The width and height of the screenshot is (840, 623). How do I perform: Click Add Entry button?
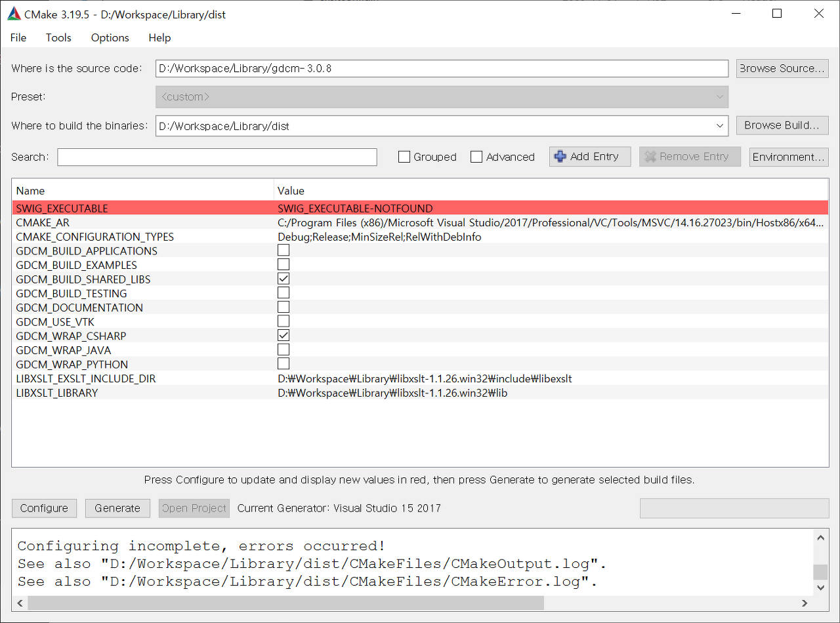point(590,157)
